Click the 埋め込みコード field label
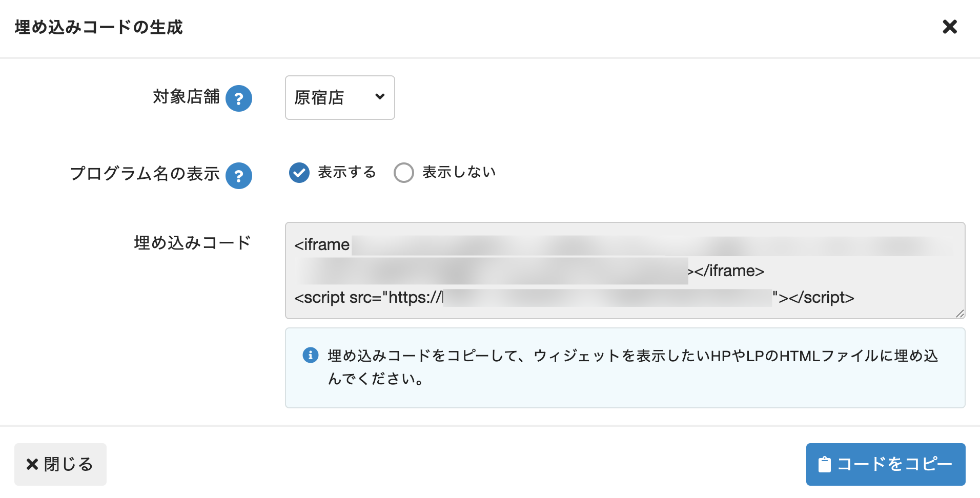Viewport: 980px width, 498px height. coord(192,242)
